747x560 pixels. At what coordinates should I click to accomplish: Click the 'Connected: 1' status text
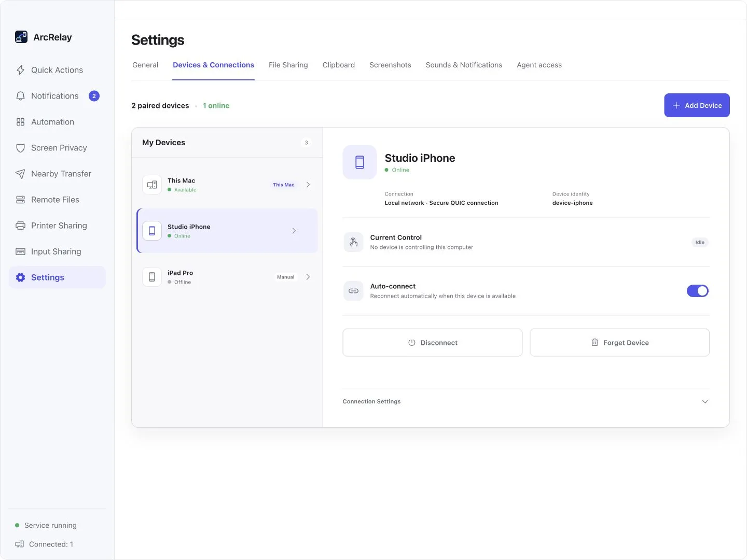(51, 544)
